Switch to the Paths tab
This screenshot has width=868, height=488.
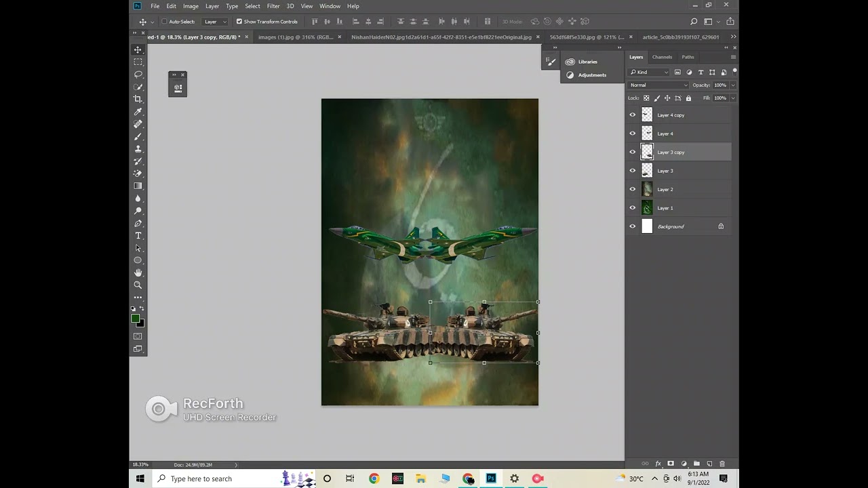(688, 57)
